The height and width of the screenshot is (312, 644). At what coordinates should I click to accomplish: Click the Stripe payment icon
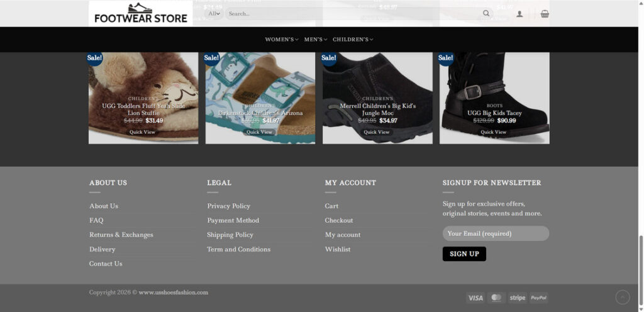tap(518, 298)
